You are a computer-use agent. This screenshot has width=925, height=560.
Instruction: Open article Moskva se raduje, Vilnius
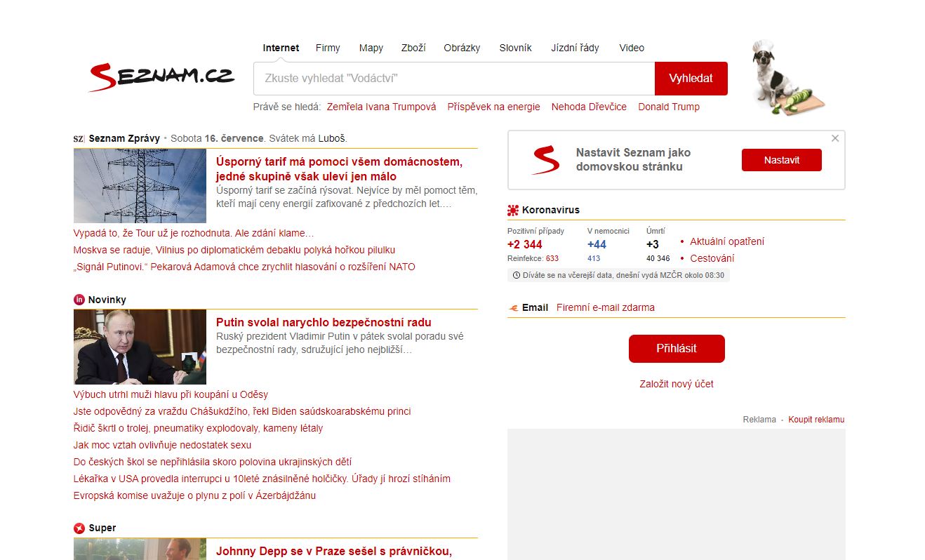click(234, 250)
